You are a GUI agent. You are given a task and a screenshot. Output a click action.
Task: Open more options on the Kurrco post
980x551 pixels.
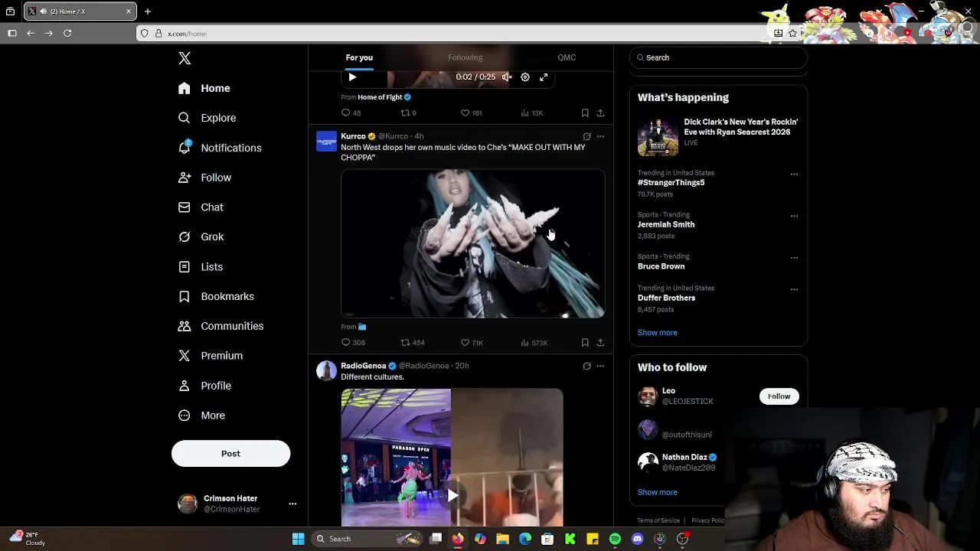coord(600,136)
